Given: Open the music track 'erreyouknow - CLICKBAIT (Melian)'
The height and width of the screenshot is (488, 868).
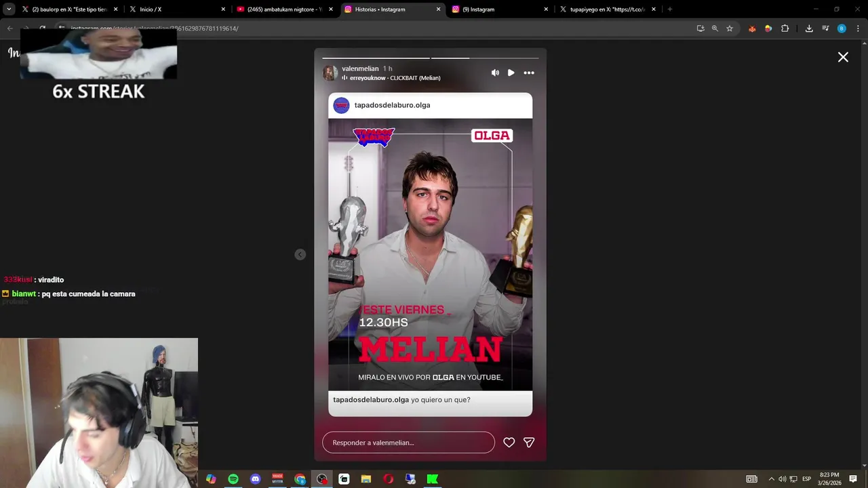Looking at the screenshot, I should pos(395,78).
